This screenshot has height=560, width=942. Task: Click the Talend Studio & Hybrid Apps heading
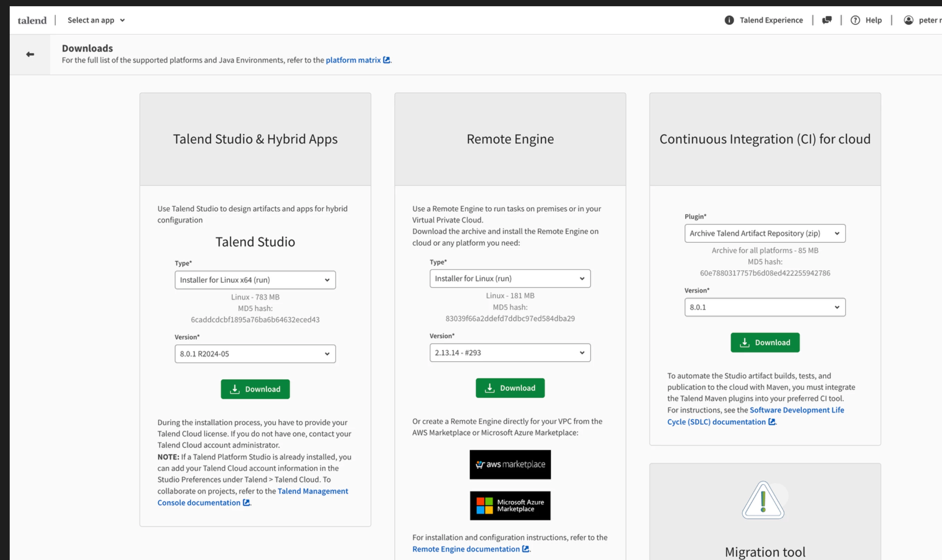coord(255,139)
